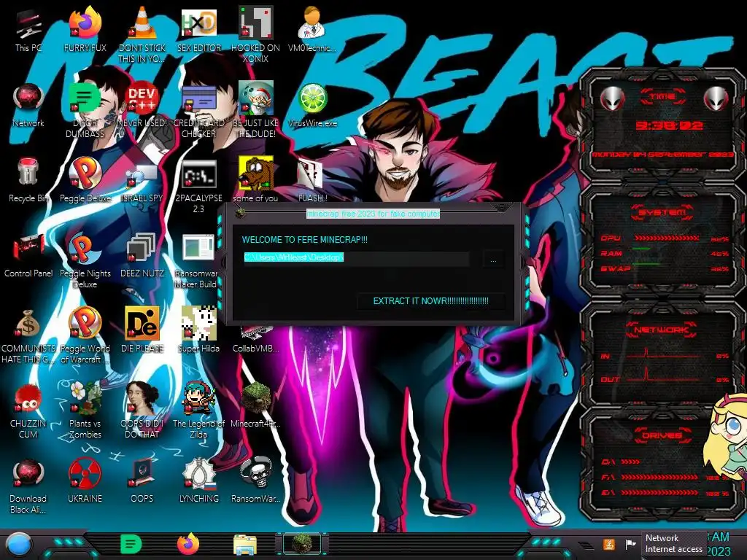
Task: Launch Firefox from the taskbar
Action: click(x=188, y=544)
